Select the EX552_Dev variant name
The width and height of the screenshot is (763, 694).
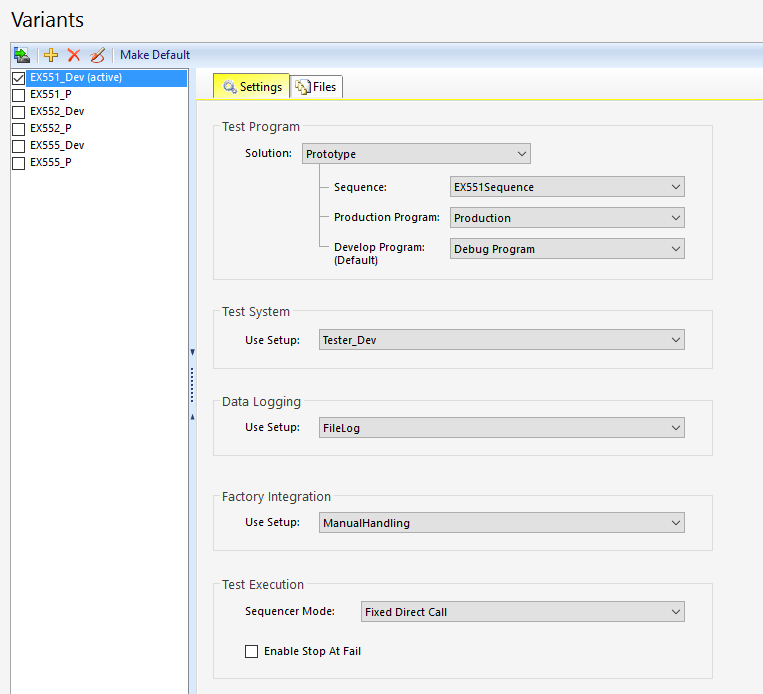point(57,111)
